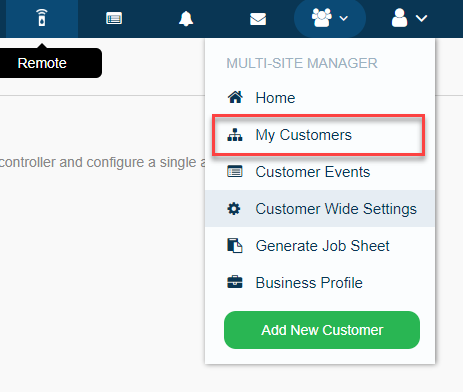The height and width of the screenshot is (392, 463).
Task: Click the document icon for Generate Job Sheet
Action: [235, 246]
